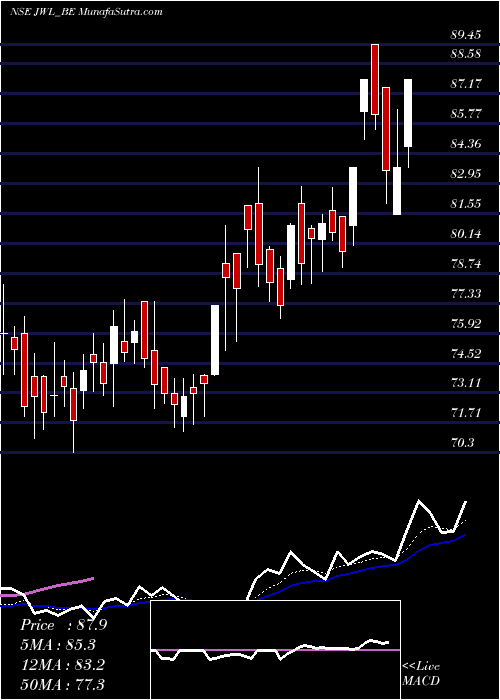Screen dimensions: 500x700
Task: Click the 5MA : 85.3 readout
Action: [x=58, y=645]
